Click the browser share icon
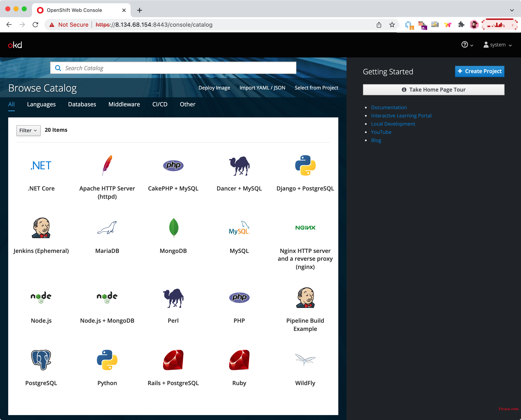 (379, 24)
